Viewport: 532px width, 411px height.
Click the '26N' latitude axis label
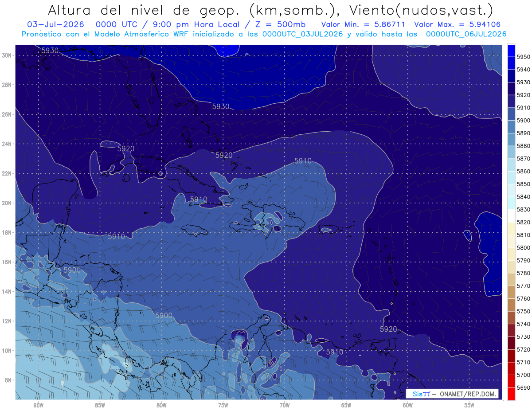7,114
